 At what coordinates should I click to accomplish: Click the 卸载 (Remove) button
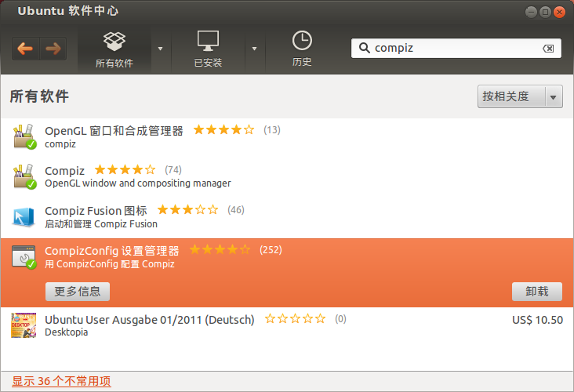537,292
